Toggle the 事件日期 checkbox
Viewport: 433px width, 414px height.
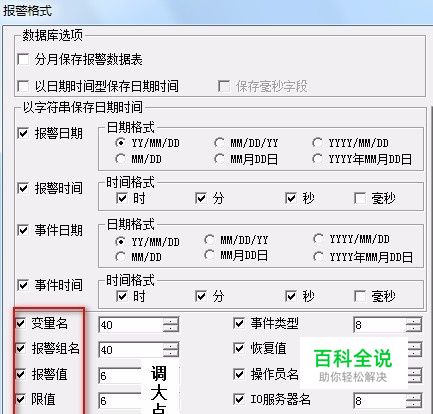[23, 230]
